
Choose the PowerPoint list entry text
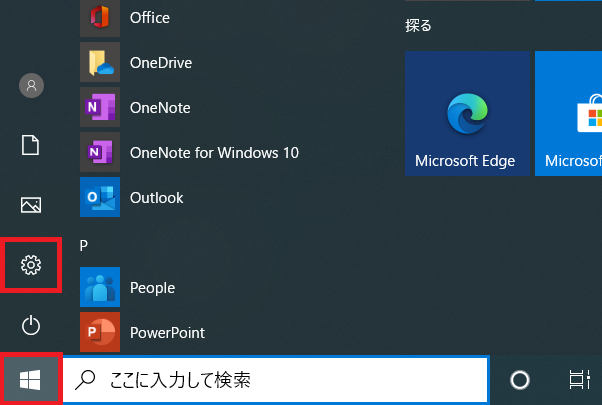click(167, 333)
